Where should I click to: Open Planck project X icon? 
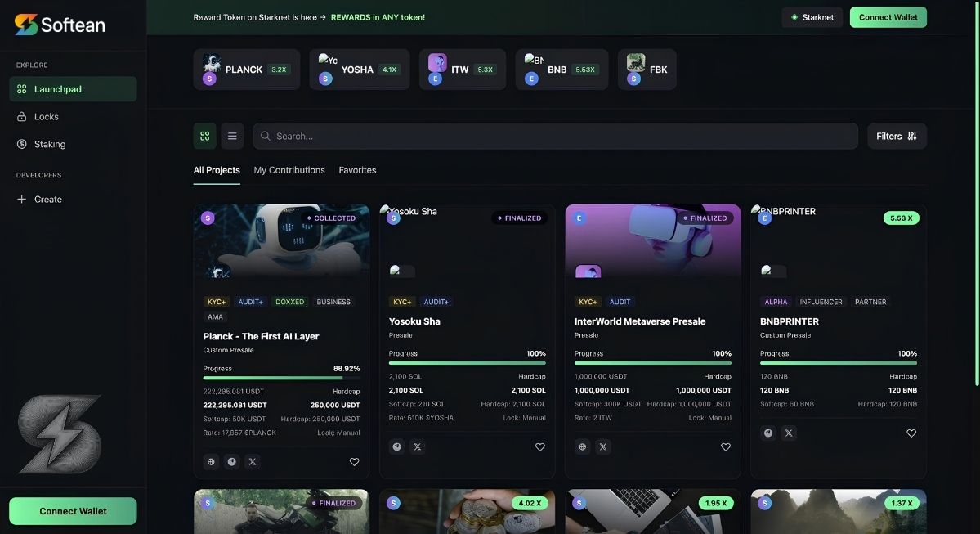click(253, 461)
